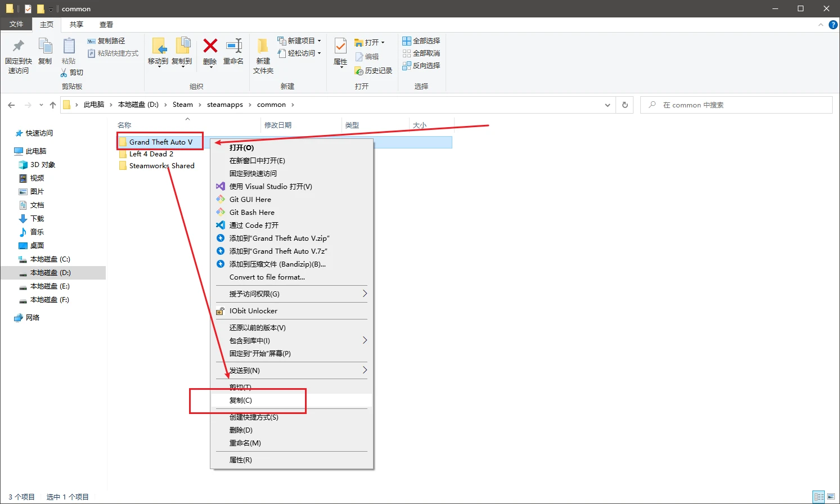The image size is (840, 504).
Task: Click 全部取消 (select none) in the ribbon
Action: pos(421,53)
